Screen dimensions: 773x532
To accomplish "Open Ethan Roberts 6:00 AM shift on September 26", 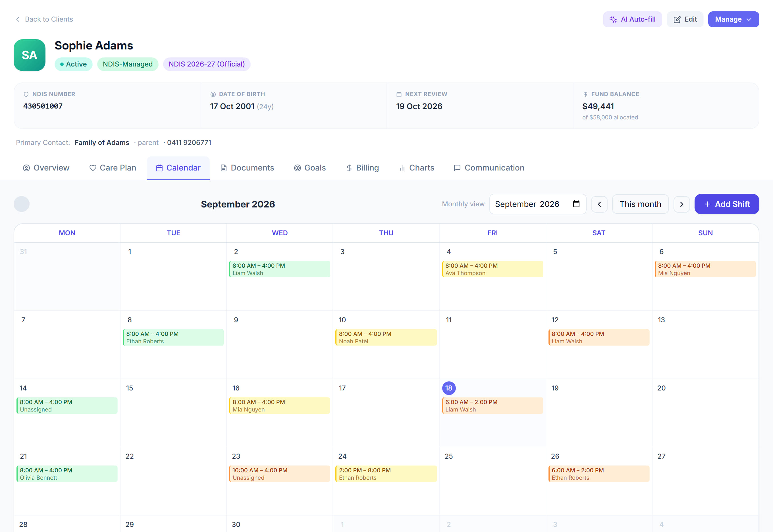I will click(599, 474).
